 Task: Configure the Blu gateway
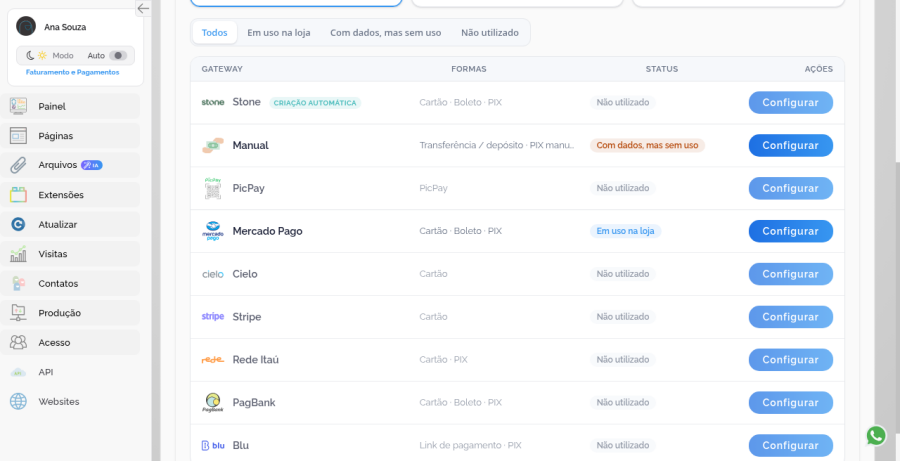[790, 445]
